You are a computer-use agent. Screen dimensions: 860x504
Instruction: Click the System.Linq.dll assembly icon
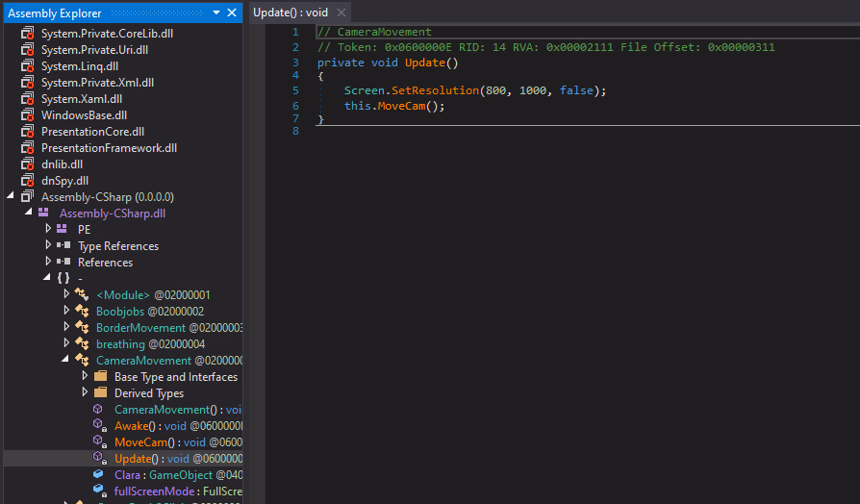pos(28,66)
